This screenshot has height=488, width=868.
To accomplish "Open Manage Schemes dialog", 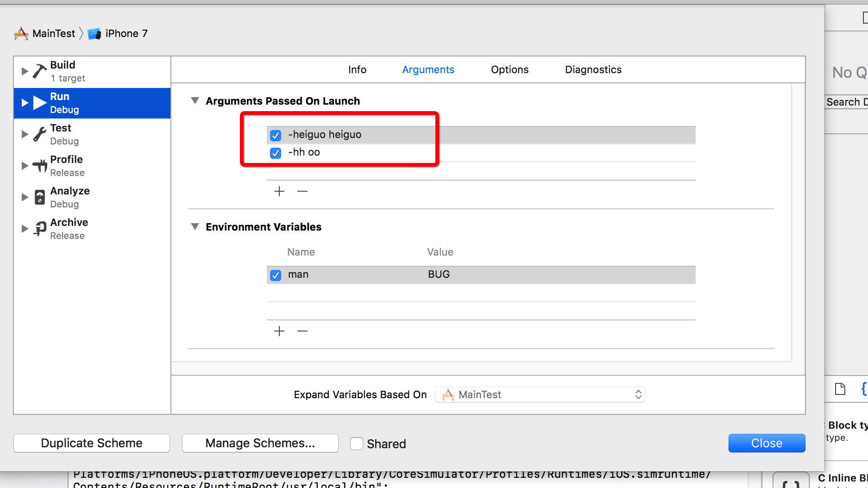I will coord(260,443).
